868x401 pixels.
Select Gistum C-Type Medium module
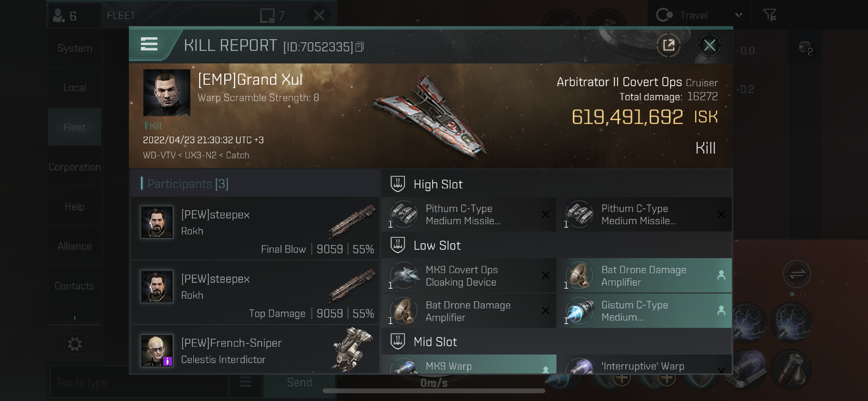click(644, 311)
